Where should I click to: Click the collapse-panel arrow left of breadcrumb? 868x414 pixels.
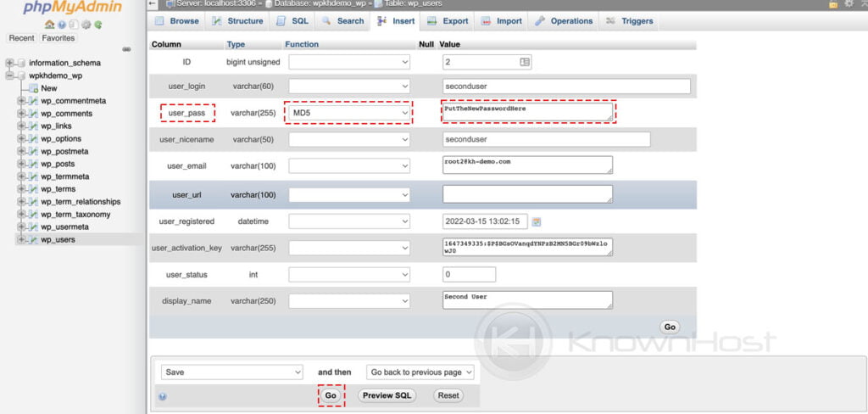coord(153,3)
